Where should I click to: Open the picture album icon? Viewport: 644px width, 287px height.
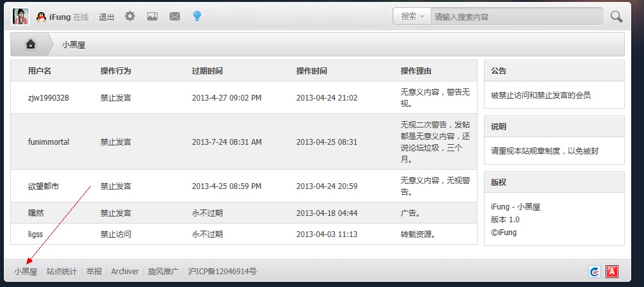pyautogui.click(x=152, y=17)
